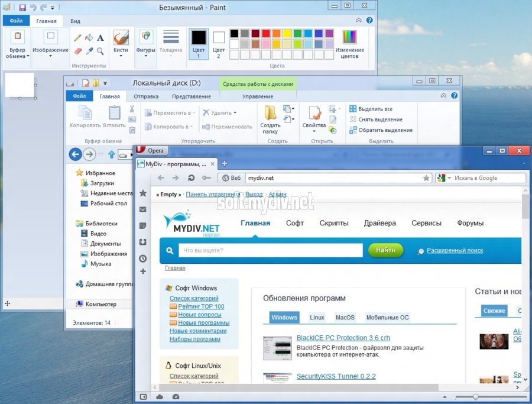Open Paint's quick access toolbar customize arrow

point(53,8)
